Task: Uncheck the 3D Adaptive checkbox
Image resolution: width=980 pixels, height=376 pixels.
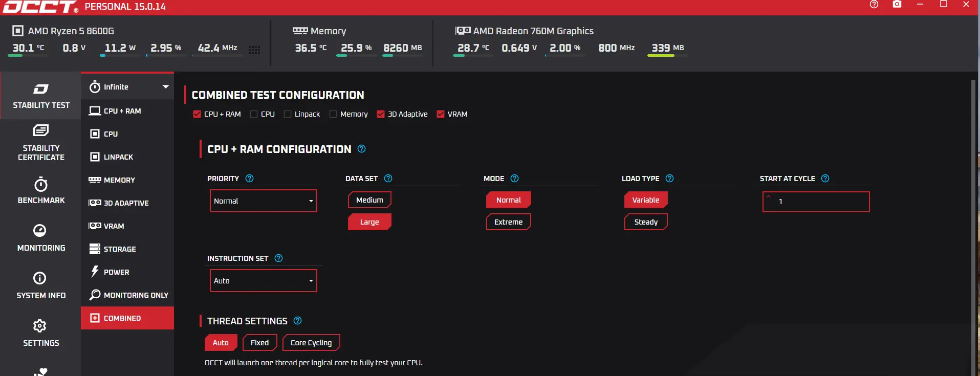Action: pos(381,114)
